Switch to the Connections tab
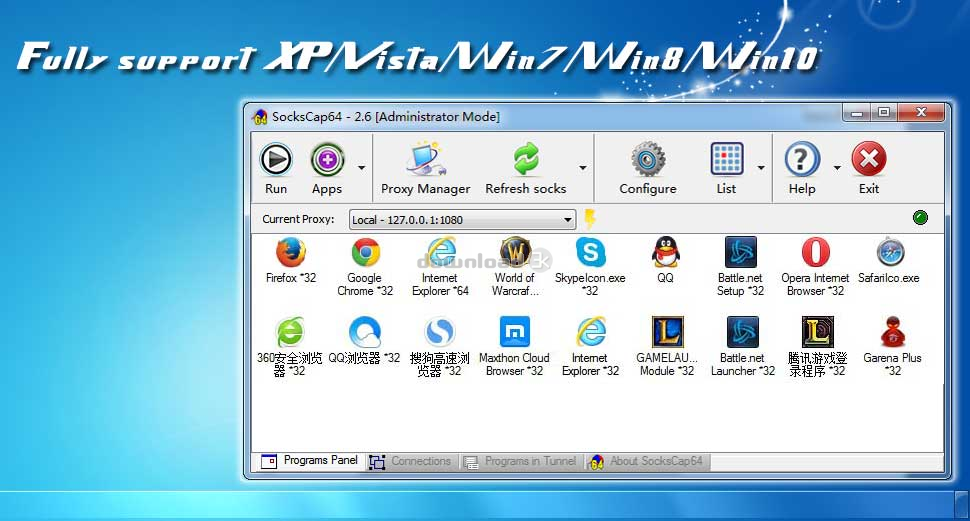 click(x=411, y=462)
